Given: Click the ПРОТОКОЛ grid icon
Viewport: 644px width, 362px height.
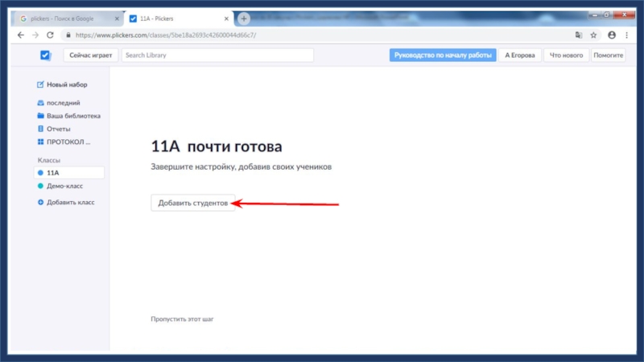Looking at the screenshot, I should coord(40,142).
